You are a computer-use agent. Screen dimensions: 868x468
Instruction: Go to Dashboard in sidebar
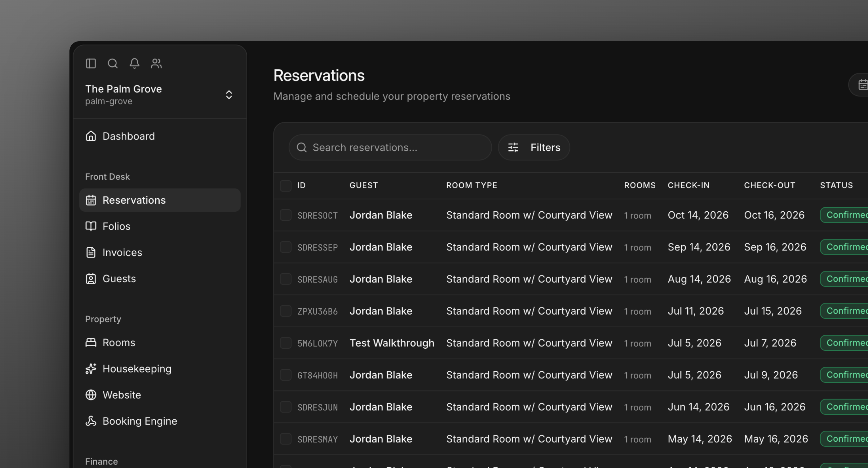160,136
